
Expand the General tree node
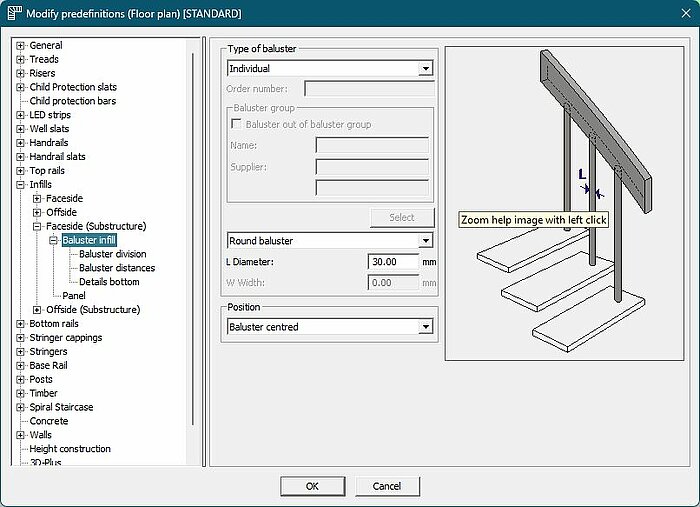(20, 46)
